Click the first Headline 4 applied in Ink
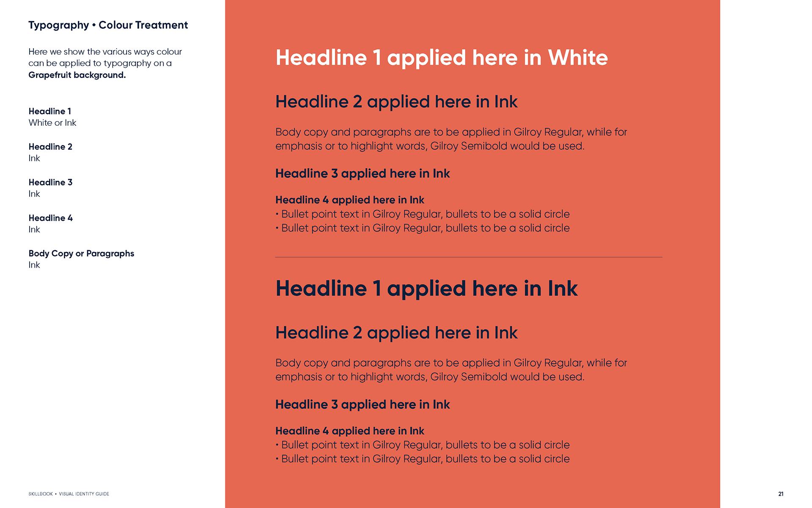This screenshot has width=812, height=508. point(350,200)
